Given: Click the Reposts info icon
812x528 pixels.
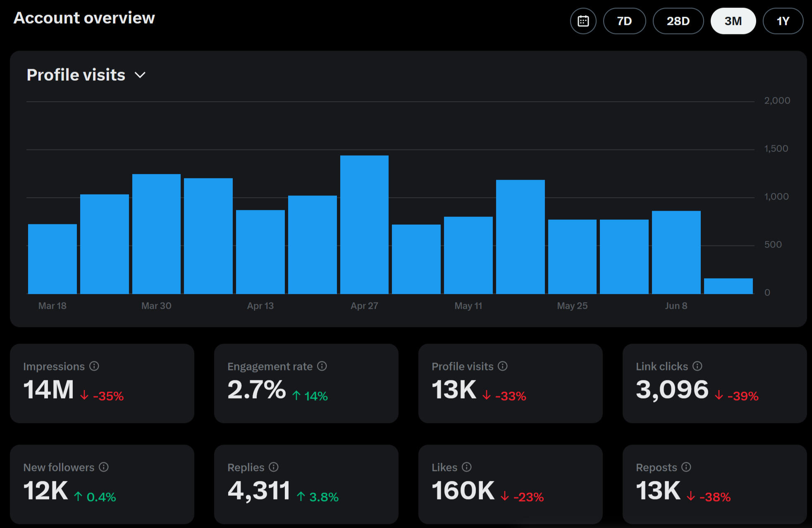Looking at the screenshot, I should click(686, 467).
